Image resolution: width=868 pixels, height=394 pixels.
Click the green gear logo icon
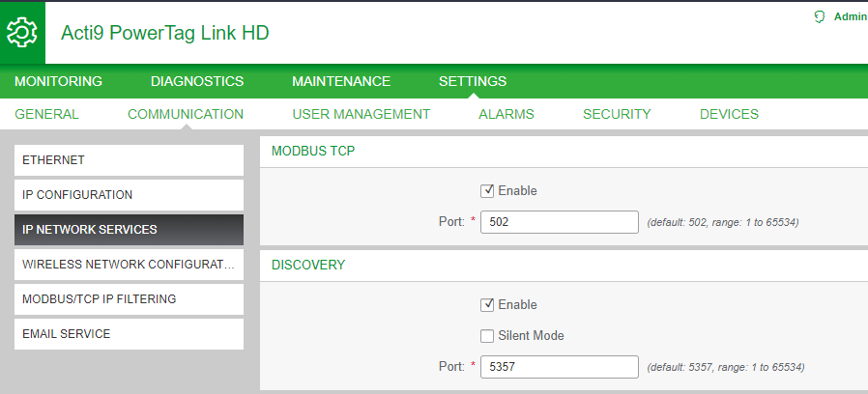tap(22, 33)
